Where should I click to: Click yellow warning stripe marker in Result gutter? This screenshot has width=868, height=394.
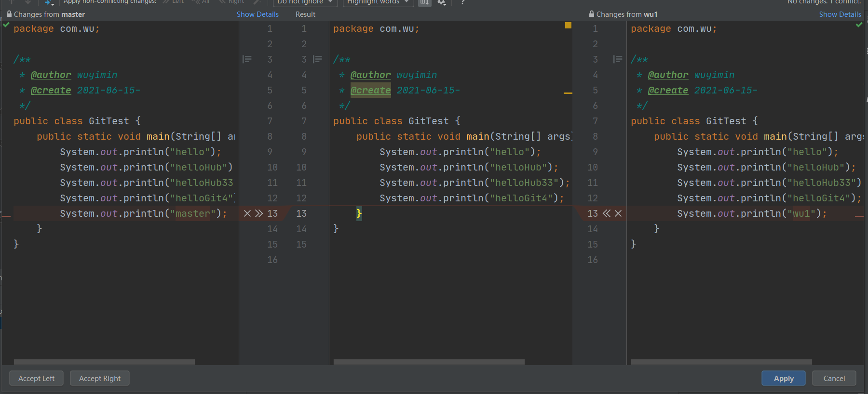tap(568, 93)
